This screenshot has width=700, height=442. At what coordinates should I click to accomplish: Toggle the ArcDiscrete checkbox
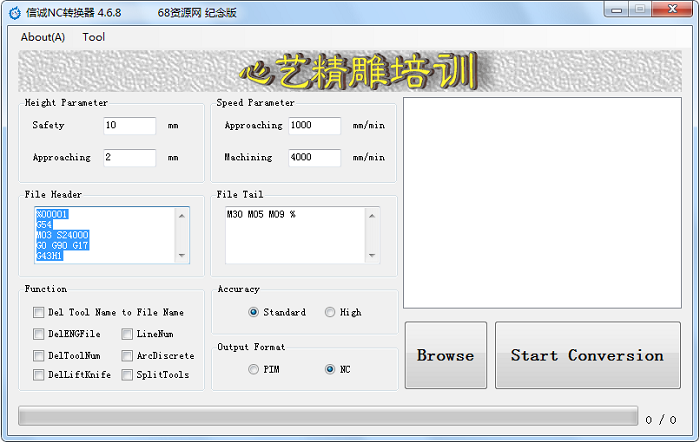(128, 355)
